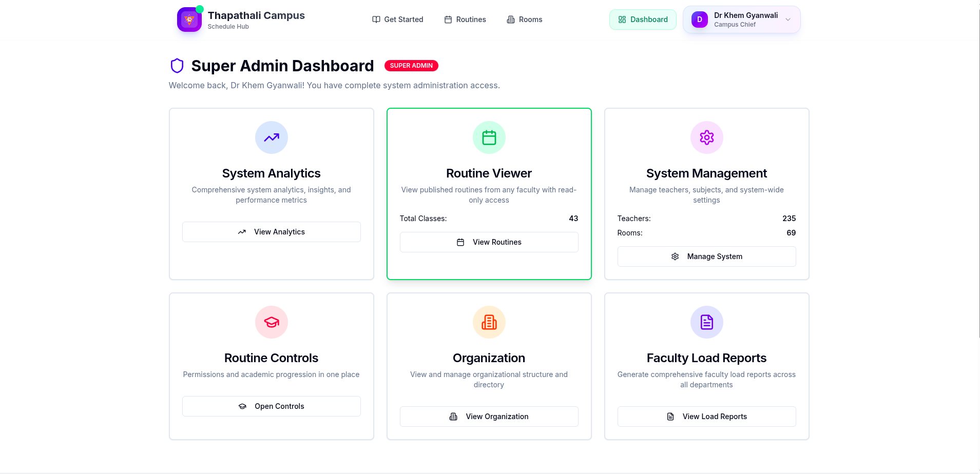Click the Schedule Hub subtitle
The width and height of the screenshot is (980, 474).
(228, 27)
